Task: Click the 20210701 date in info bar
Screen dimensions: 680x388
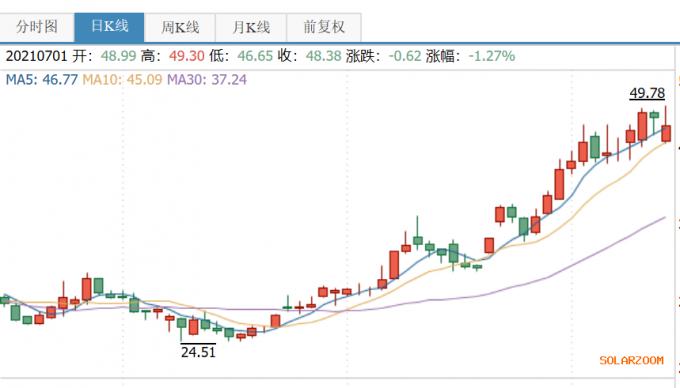Action: 36,56
